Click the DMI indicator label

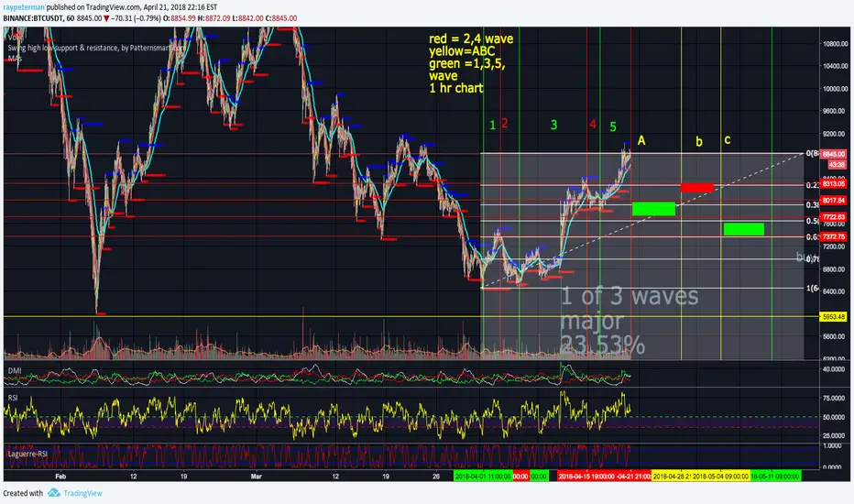pyautogui.click(x=15, y=370)
